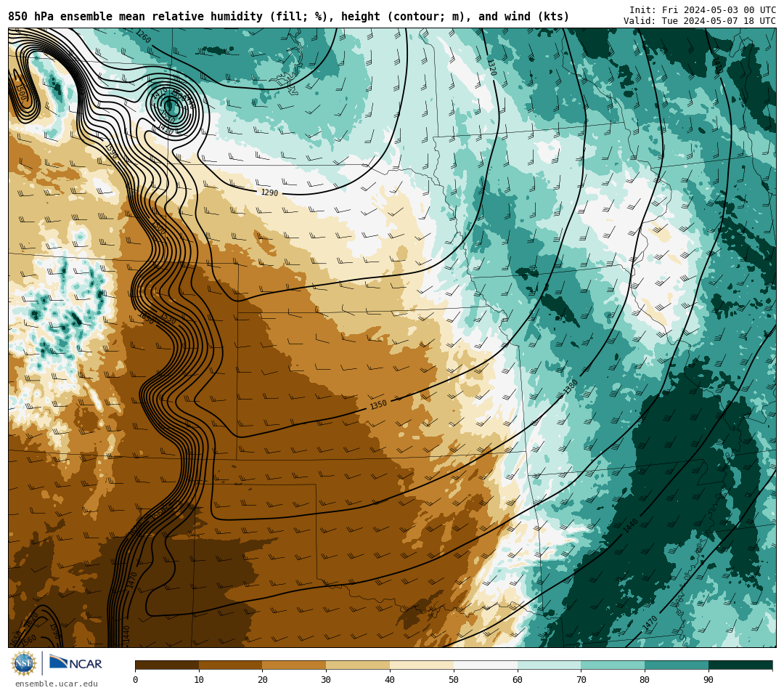
Task: Click the colorbar tick label 80
Action: click(x=645, y=679)
